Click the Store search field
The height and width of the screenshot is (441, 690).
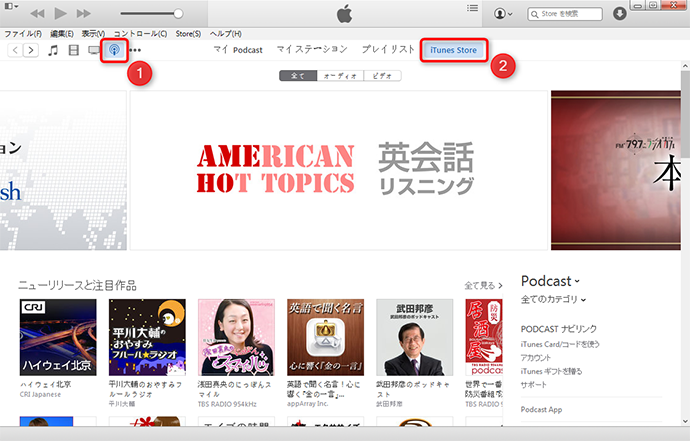565,14
